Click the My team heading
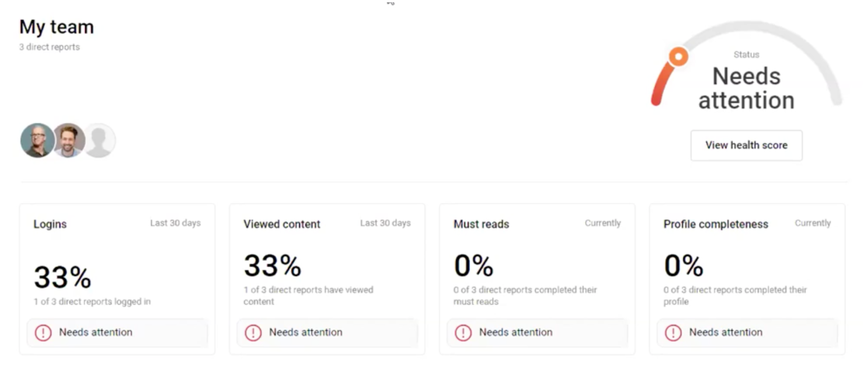Image resolution: width=868 pixels, height=372 pixels. [57, 27]
